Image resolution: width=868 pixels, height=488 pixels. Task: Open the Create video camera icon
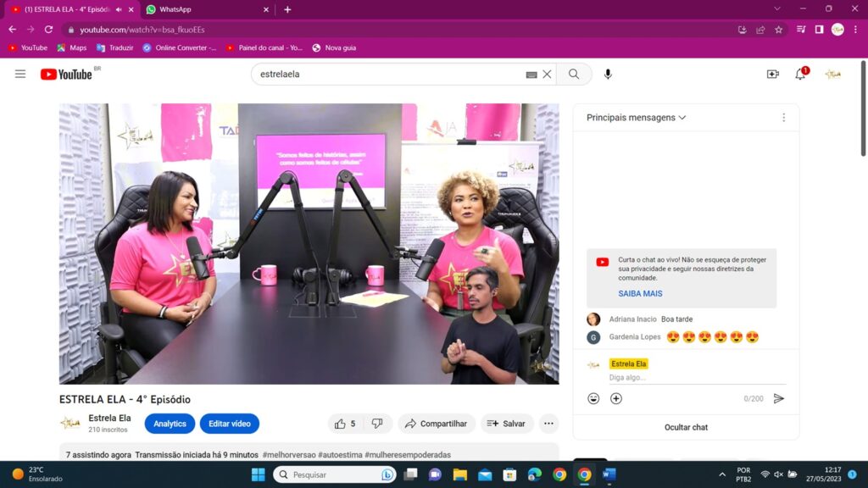click(772, 74)
